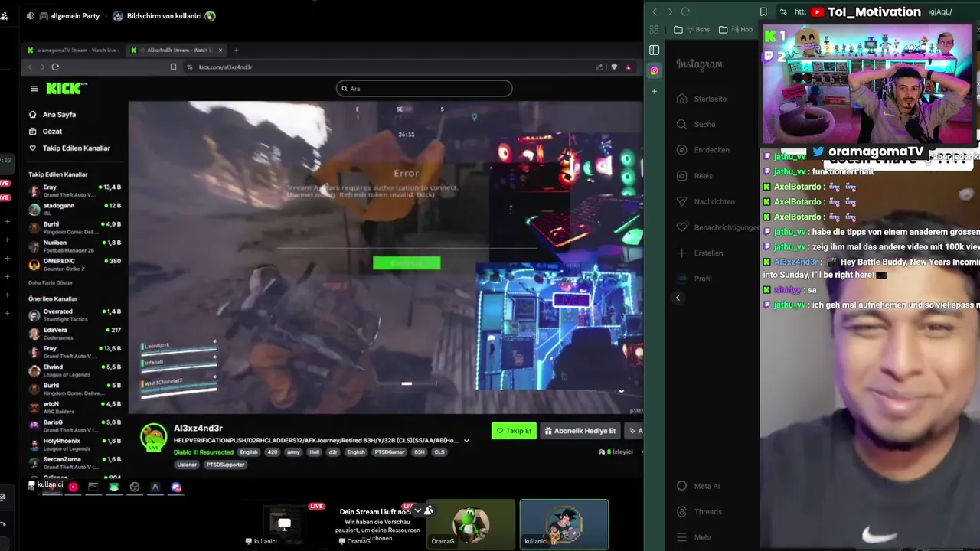The image size is (980, 551).
Task: Click the share icon in Kick address bar
Action: click(599, 67)
